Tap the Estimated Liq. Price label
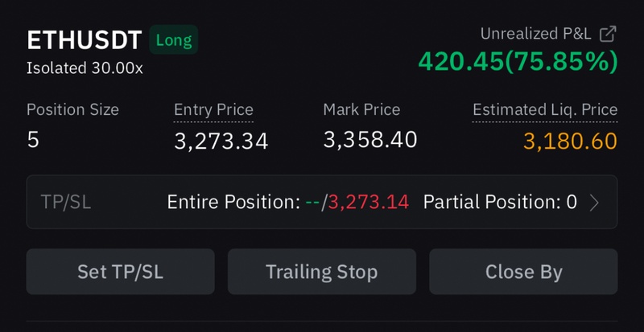 [x=545, y=110]
